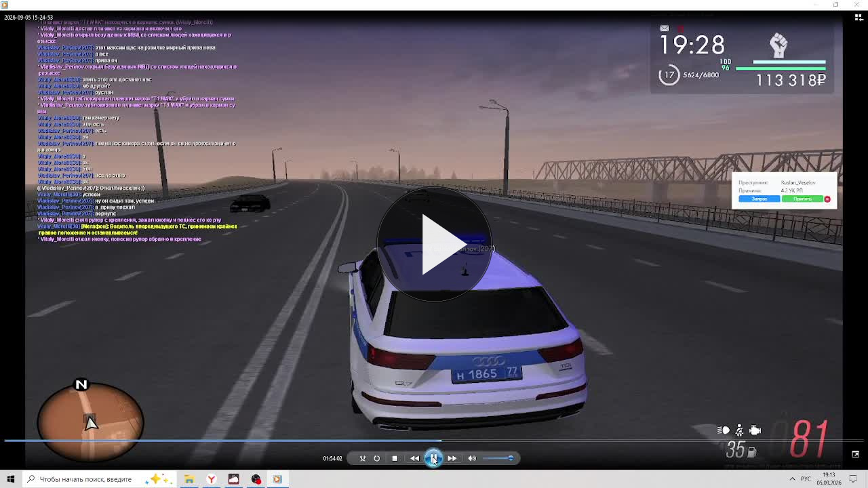Open the taskbar clock and calendar
This screenshot has height=488, width=868.
[x=829, y=479]
